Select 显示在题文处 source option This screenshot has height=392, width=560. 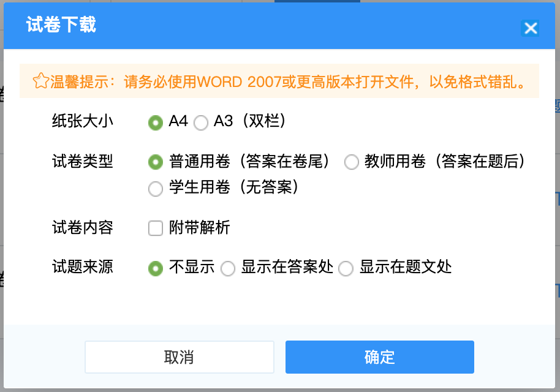click(x=346, y=268)
